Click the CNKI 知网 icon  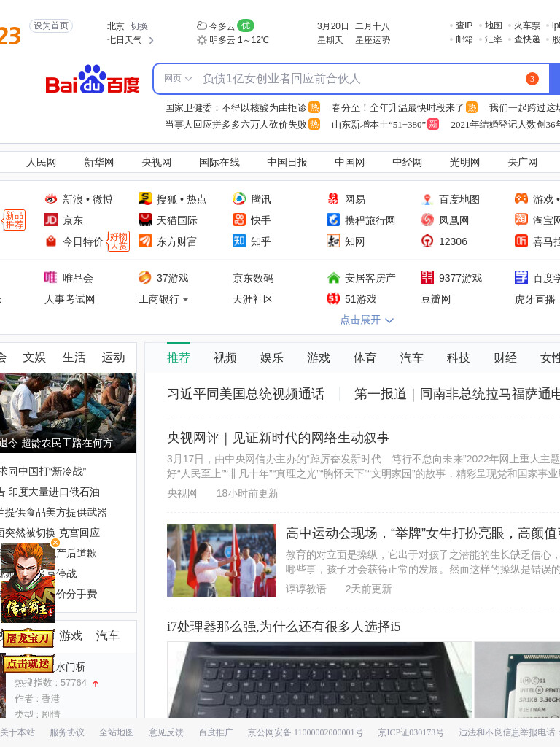point(333,241)
